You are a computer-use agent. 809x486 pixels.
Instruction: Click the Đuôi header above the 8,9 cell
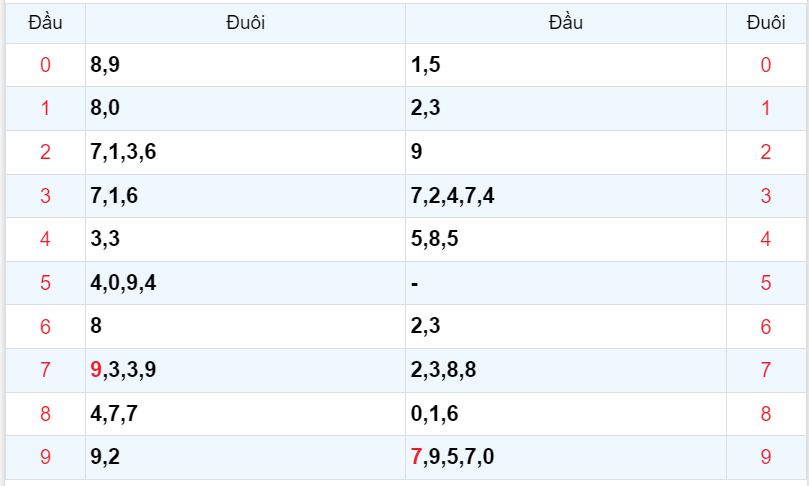(245, 23)
